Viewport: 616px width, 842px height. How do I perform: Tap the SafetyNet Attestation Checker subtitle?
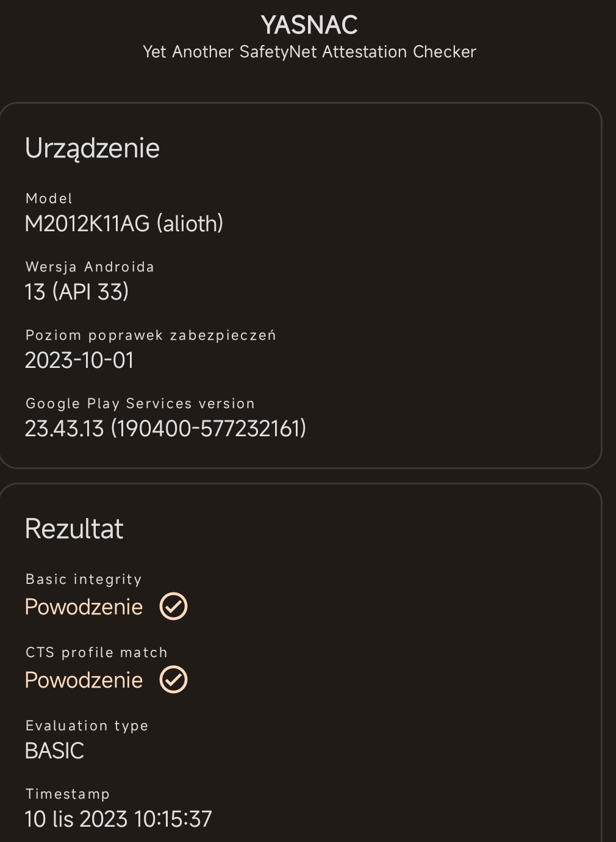point(309,52)
